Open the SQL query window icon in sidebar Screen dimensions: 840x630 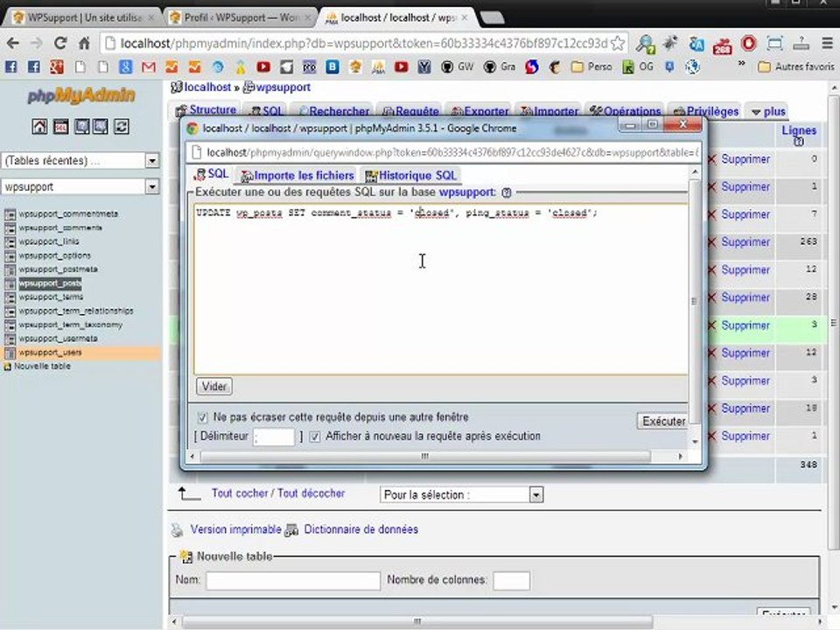click(x=60, y=126)
